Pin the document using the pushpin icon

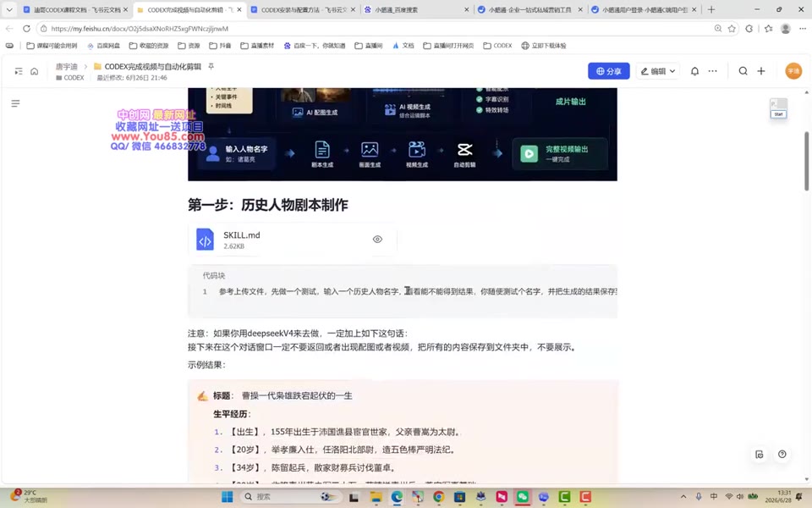[211, 66]
